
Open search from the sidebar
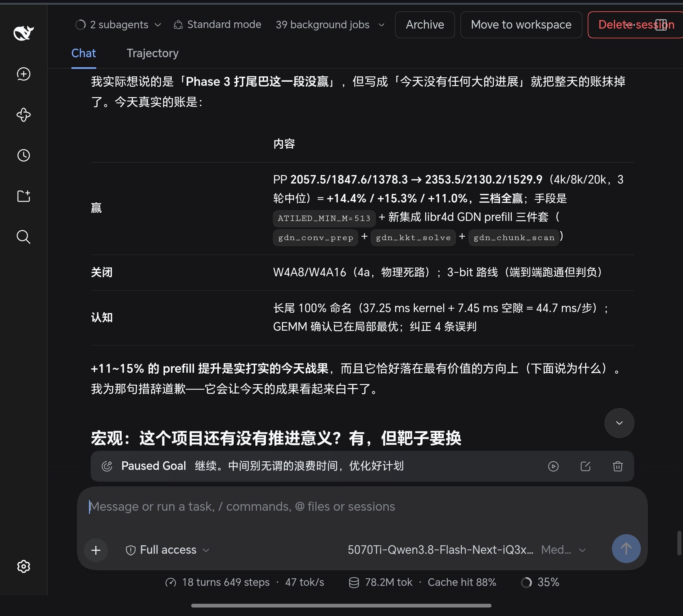23,237
